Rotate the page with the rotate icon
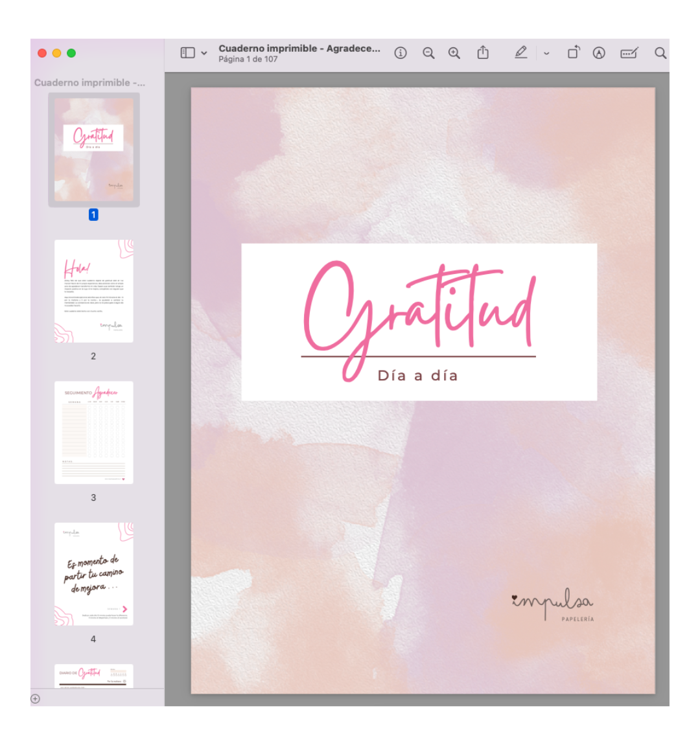This screenshot has width=700, height=745. pyautogui.click(x=574, y=53)
